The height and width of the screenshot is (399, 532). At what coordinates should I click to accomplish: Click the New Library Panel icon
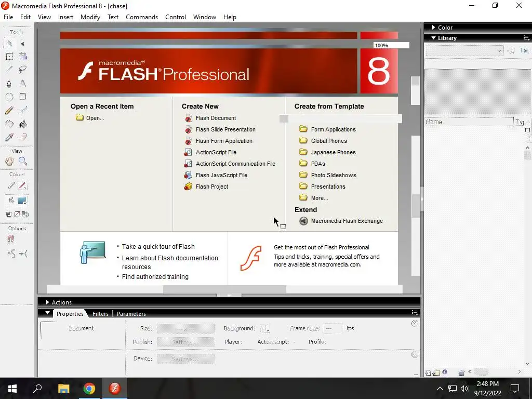pos(525,51)
